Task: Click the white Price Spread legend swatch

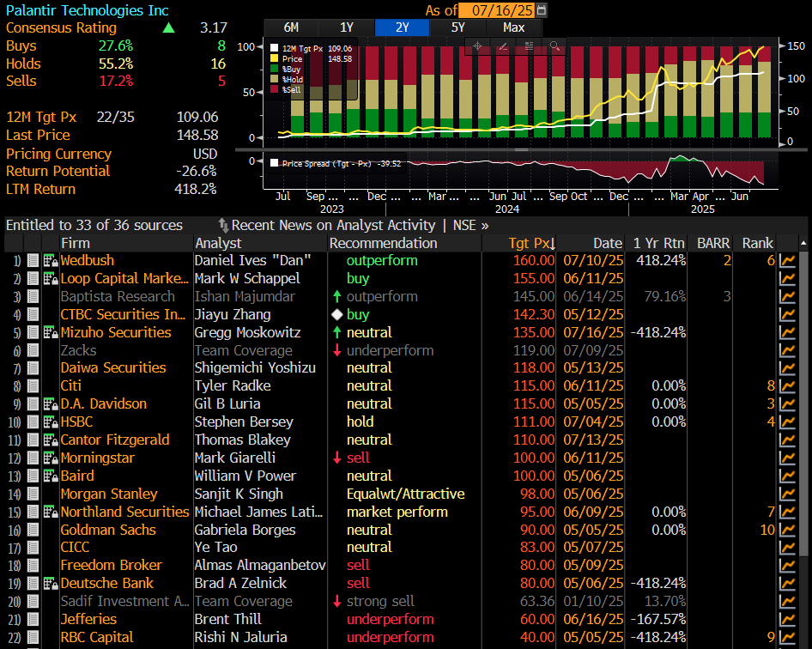Action: (x=275, y=163)
